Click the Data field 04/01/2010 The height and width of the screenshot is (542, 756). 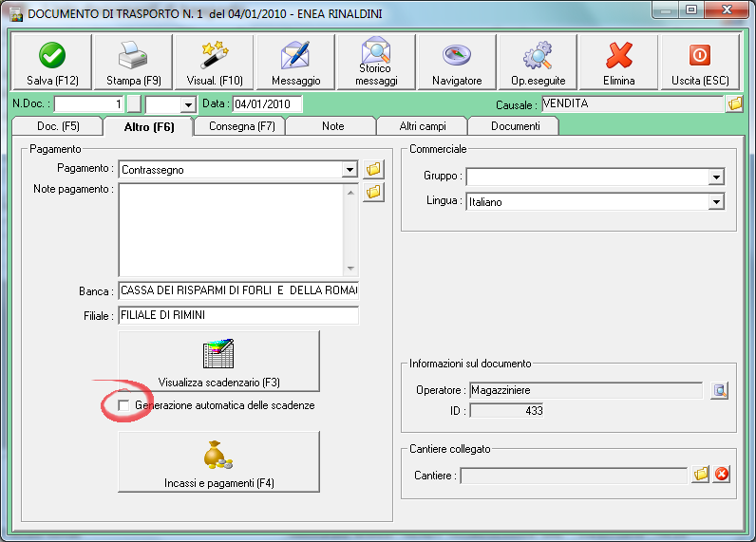pyautogui.click(x=268, y=104)
